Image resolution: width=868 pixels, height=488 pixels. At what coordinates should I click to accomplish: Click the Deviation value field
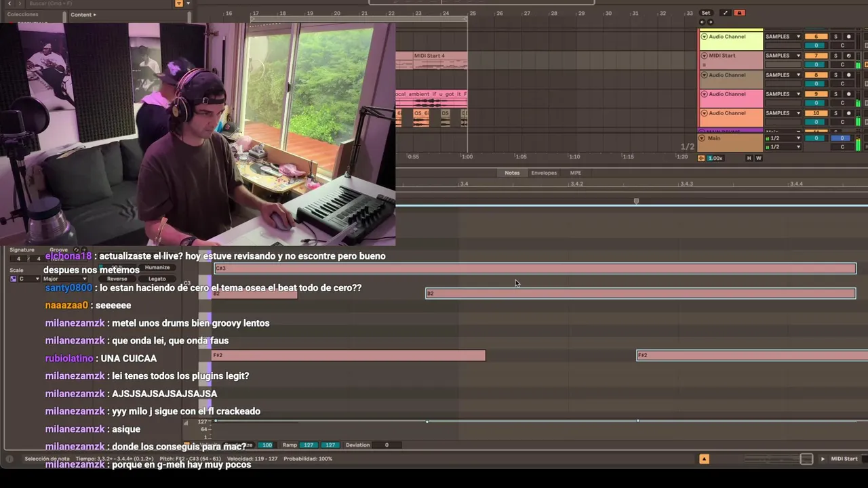[387, 445]
